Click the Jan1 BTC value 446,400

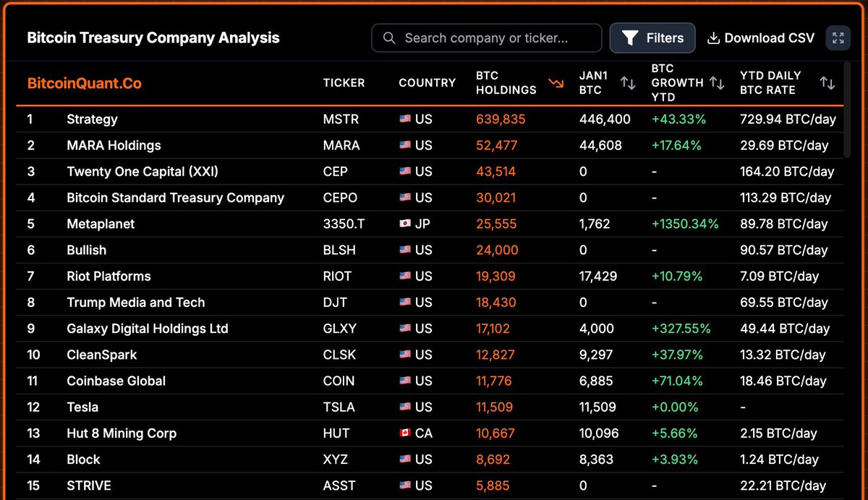point(605,119)
